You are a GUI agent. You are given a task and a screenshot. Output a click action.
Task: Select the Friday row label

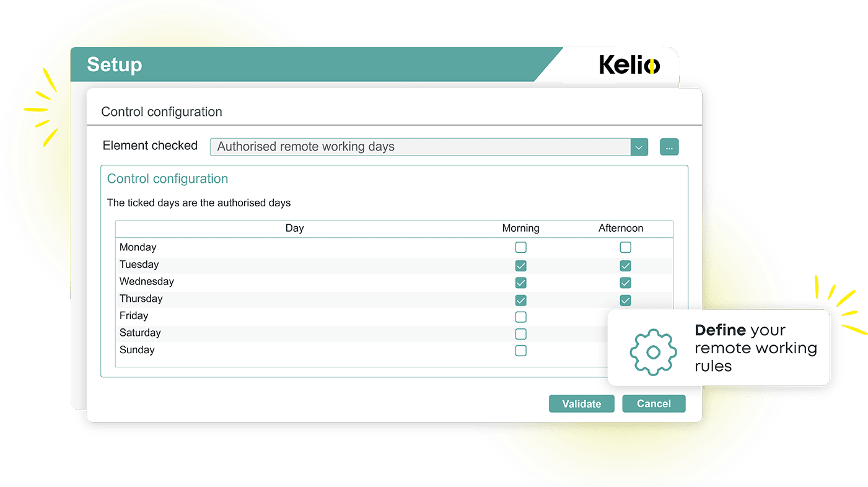click(x=134, y=315)
